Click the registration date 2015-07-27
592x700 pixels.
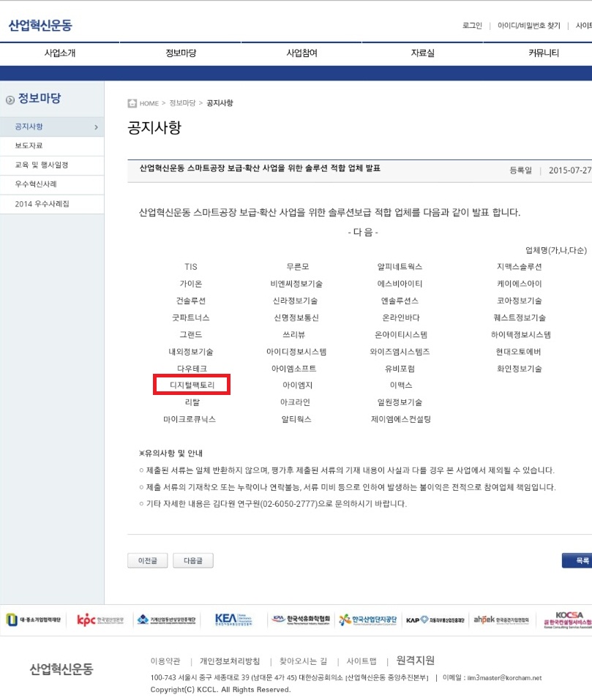(x=570, y=170)
